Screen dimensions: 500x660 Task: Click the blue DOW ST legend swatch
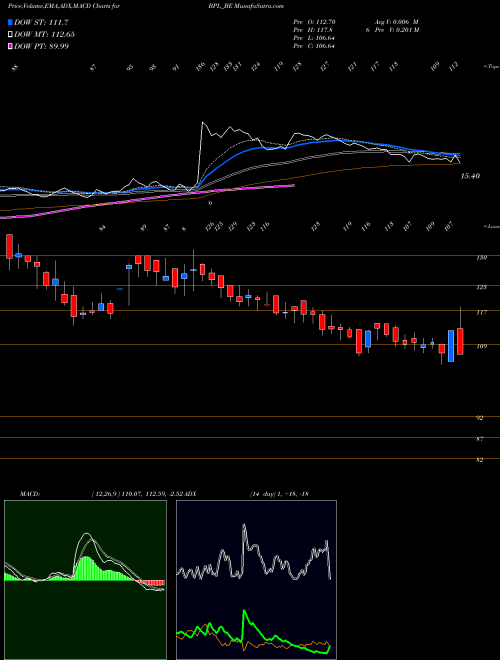[x=11, y=22]
